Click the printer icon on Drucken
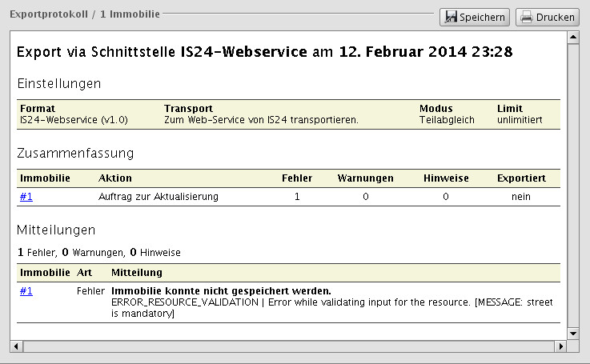The height and width of the screenshot is (364, 590). tap(526, 17)
